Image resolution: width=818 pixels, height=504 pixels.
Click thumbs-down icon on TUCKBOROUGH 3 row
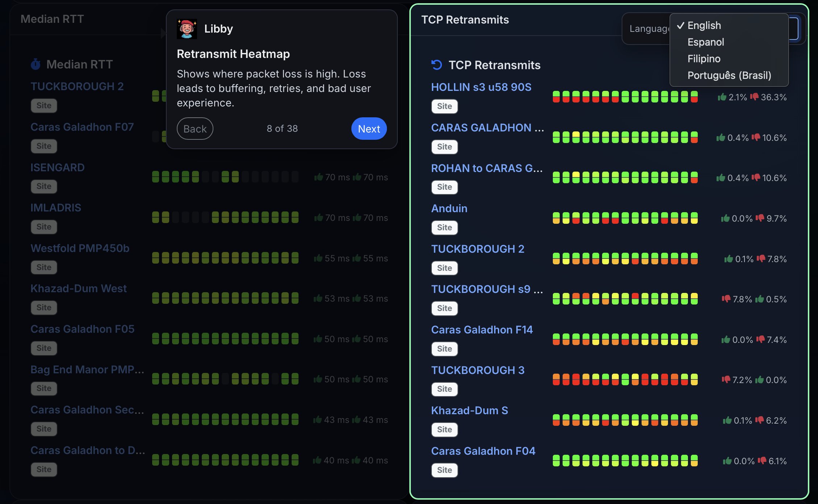pyautogui.click(x=726, y=379)
